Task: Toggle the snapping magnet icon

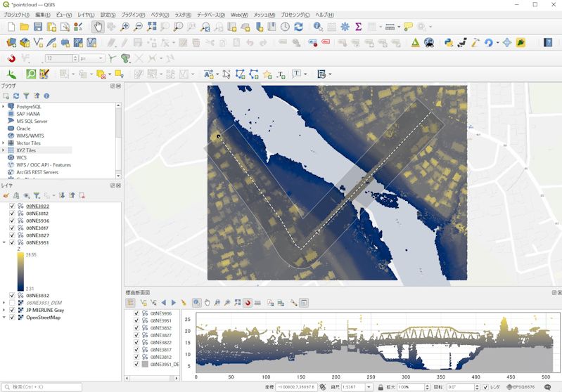Action: pyautogui.click(x=11, y=58)
